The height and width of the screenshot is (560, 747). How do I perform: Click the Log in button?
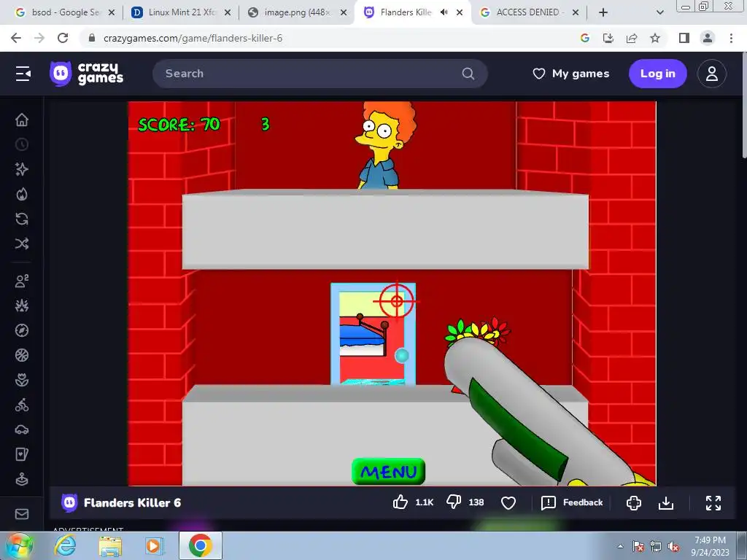[657, 74]
